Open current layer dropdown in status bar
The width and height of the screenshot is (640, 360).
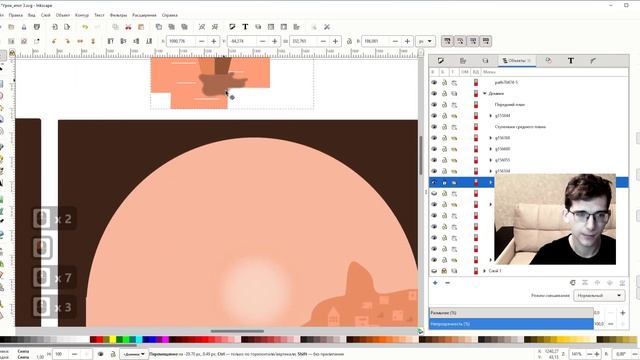pyautogui.click(x=134, y=354)
